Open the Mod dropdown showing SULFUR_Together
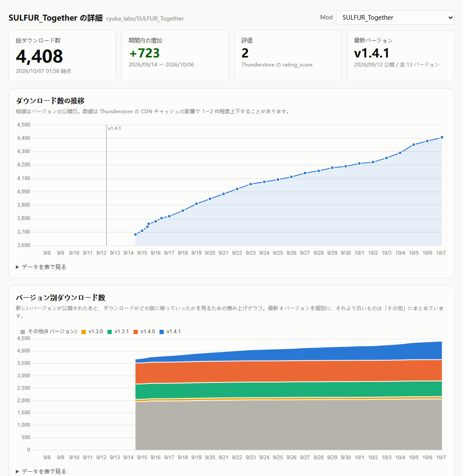 pos(395,18)
